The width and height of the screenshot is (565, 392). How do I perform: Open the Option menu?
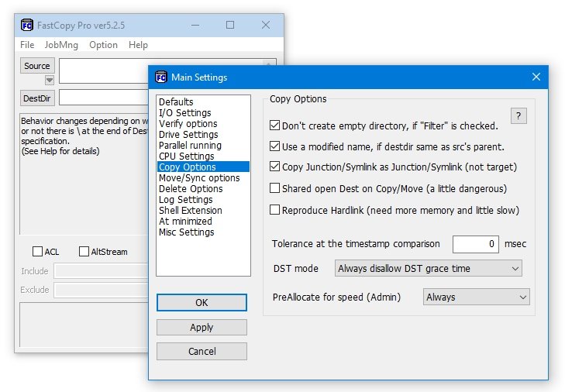point(103,45)
